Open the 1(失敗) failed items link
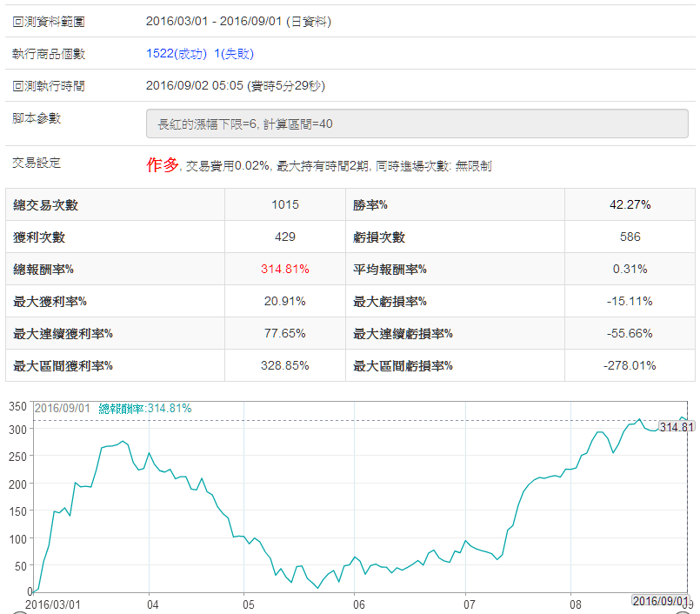The height and width of the screenshot is (614, 700). click(x=234, y=54)
